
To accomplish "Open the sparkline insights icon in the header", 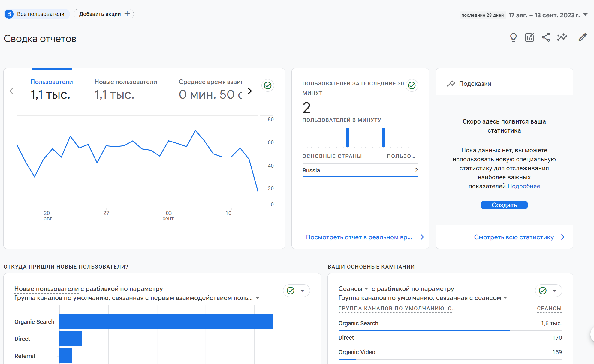I will (x=562, y=37).
